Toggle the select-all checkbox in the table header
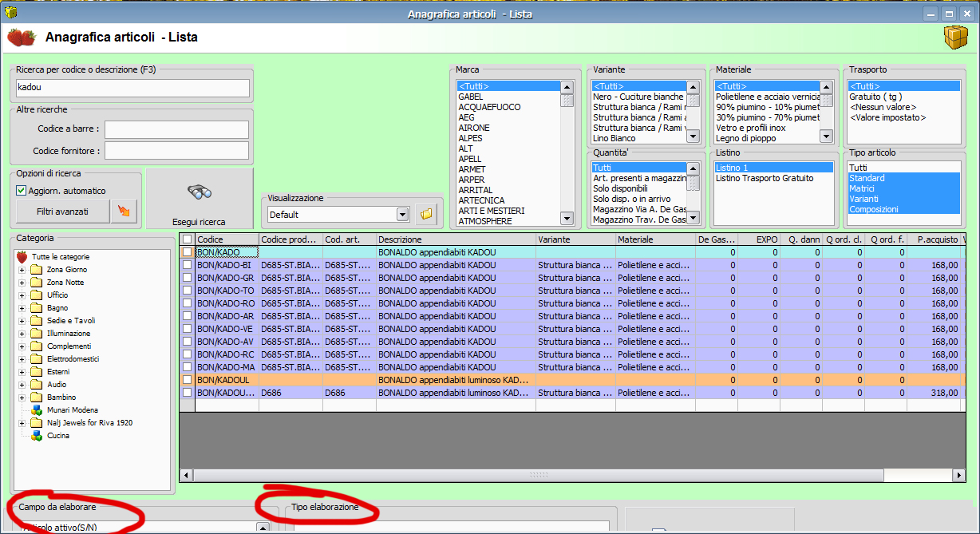The image size is (980, 534). point(187,239)
